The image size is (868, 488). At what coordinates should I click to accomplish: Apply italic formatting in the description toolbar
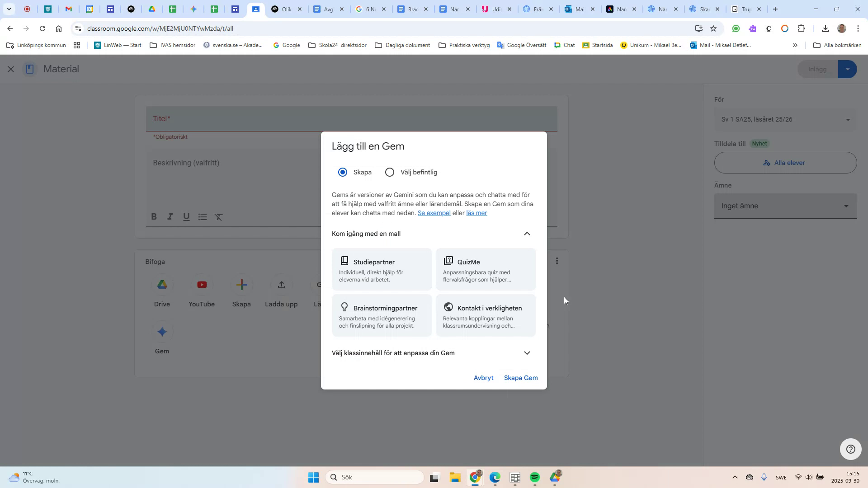point(170,217)
